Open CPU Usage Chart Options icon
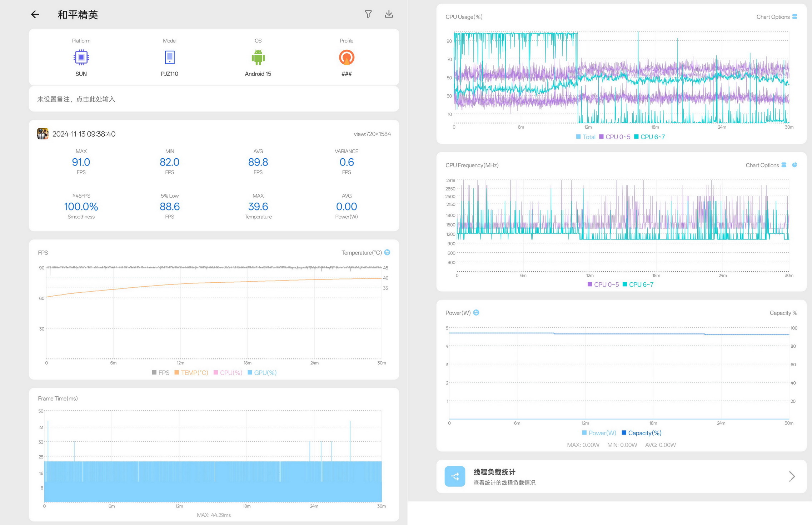Viewport: 812px width, 525px height. [794, 17]
